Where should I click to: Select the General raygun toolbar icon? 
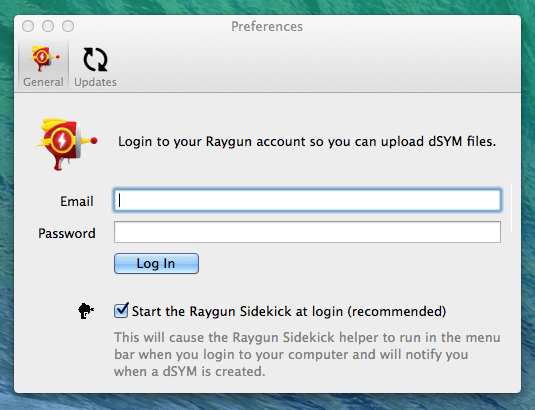click(x=44, y=58)
